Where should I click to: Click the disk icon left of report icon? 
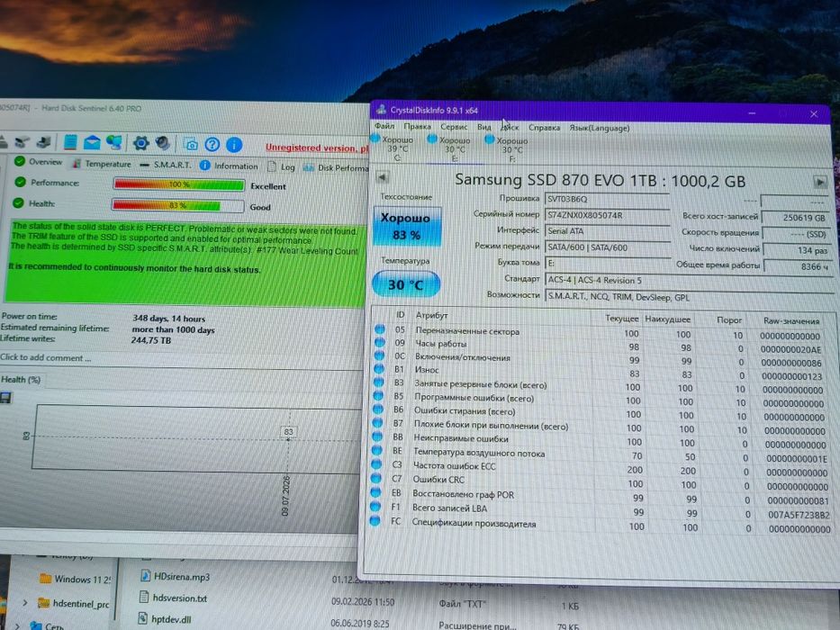pos(44,142)
